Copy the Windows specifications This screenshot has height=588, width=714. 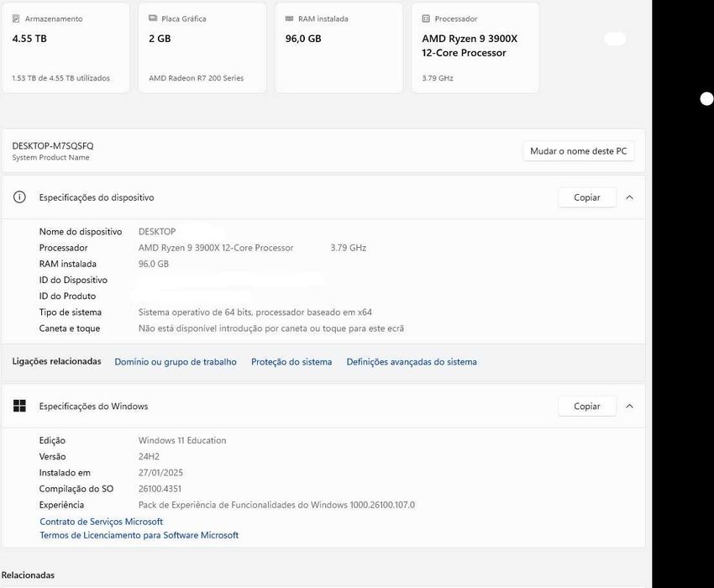point(586,407)
